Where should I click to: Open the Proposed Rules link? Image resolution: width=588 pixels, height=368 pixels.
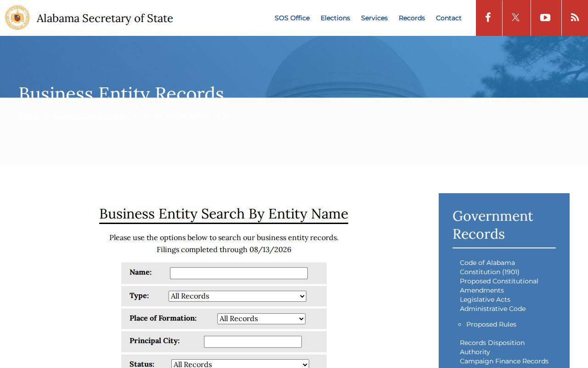pyautogui.click(x=491, y=324)
